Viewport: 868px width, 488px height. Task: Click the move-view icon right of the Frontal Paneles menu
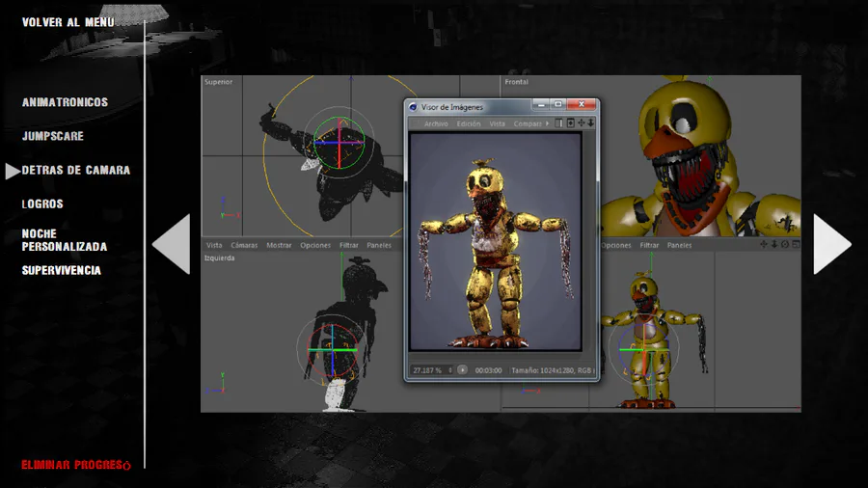[x=764, y=244]
